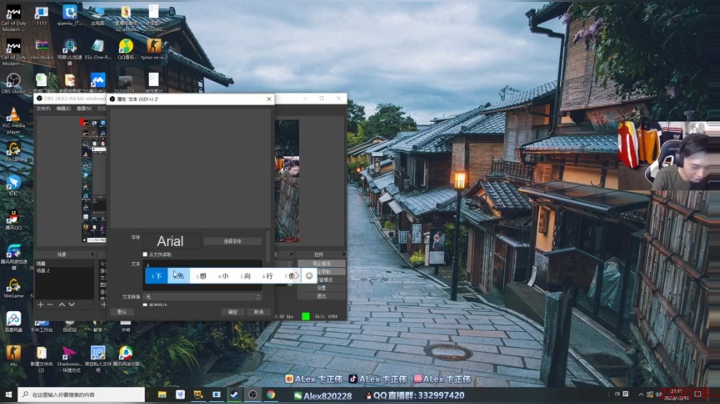The width and height of the screenshot is (720, 404).
Task: Pick the fourth IME candidate 小
Action: coord(223,276)
